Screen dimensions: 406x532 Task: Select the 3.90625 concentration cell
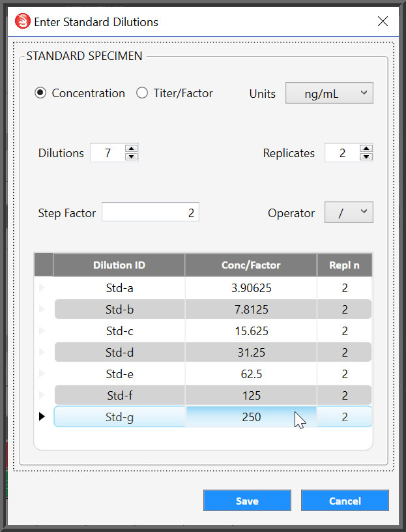coord(251,288)
